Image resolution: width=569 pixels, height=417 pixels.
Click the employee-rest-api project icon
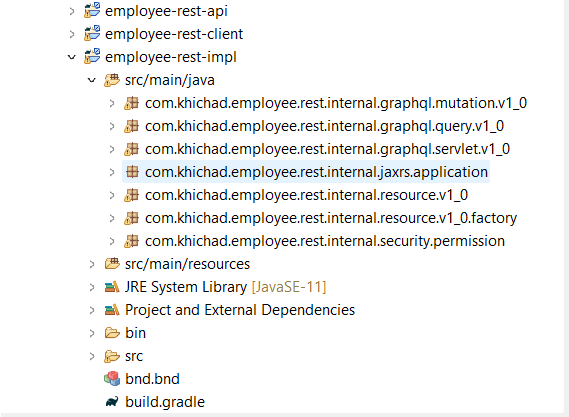tap(92, 11)
